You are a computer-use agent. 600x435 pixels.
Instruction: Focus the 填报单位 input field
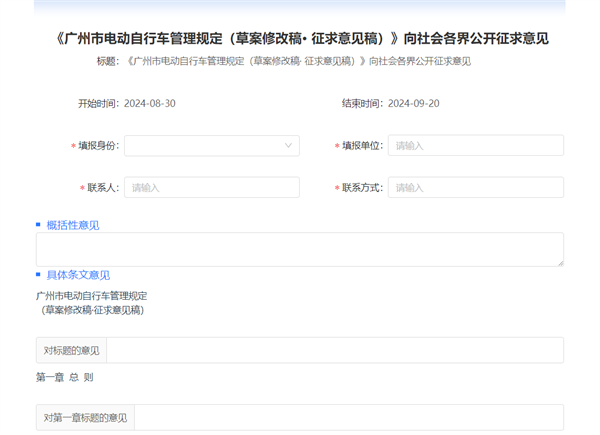(475, 146)
